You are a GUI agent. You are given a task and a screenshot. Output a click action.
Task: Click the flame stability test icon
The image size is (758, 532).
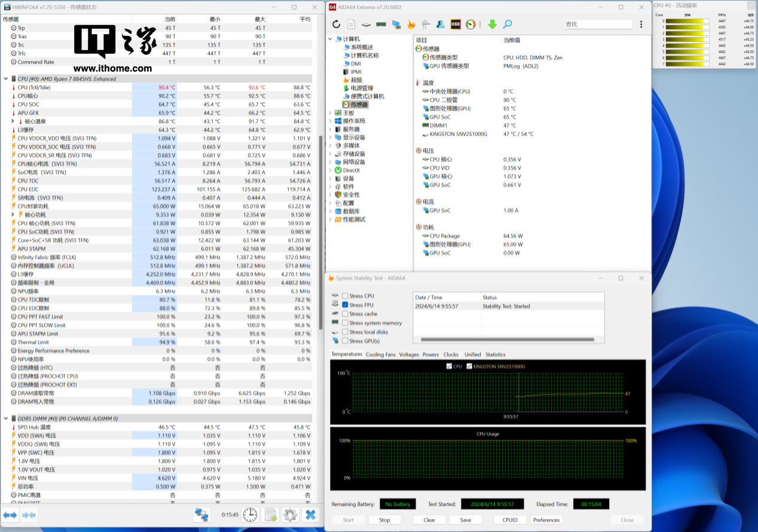(411, 25)
